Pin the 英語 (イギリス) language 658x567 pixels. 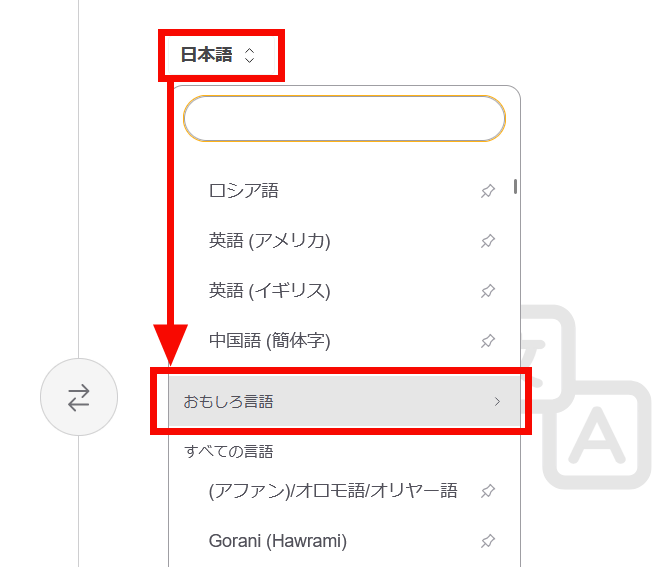tap(488, 291)
